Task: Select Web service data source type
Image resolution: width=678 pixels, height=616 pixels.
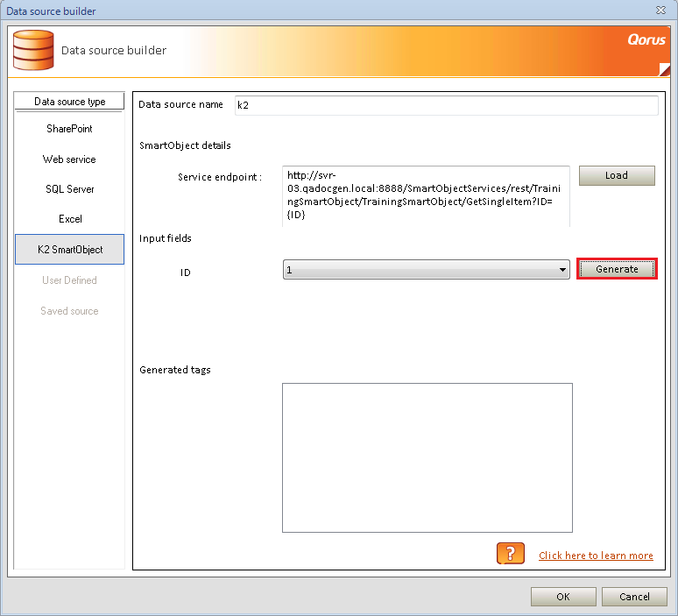Action: pyautogui.click(x=69, y=159)
